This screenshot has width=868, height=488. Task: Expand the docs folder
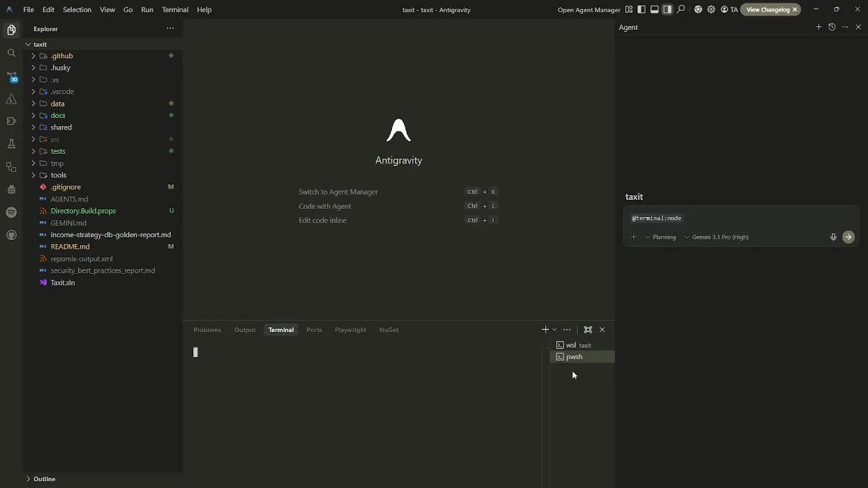[103, 115]
